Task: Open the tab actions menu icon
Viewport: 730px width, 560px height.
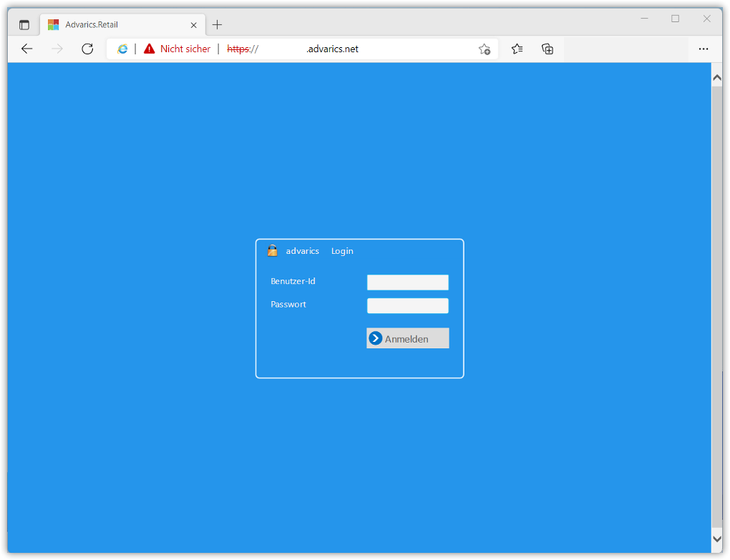Action: click(24, 24)
